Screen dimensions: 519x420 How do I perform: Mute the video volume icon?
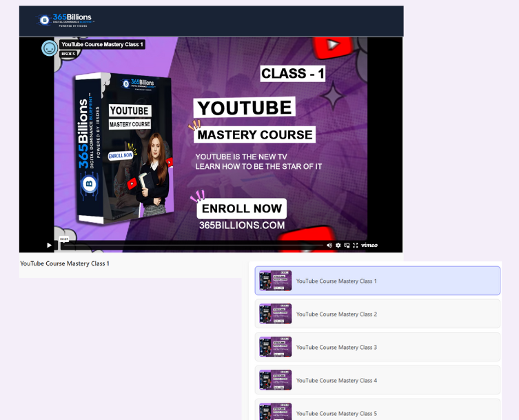point(329,245)
